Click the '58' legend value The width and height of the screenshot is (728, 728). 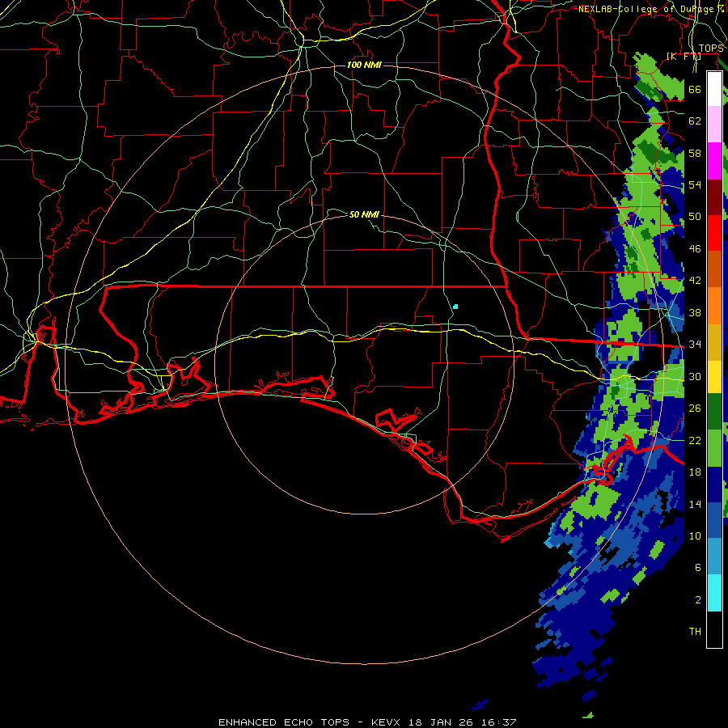695,153
